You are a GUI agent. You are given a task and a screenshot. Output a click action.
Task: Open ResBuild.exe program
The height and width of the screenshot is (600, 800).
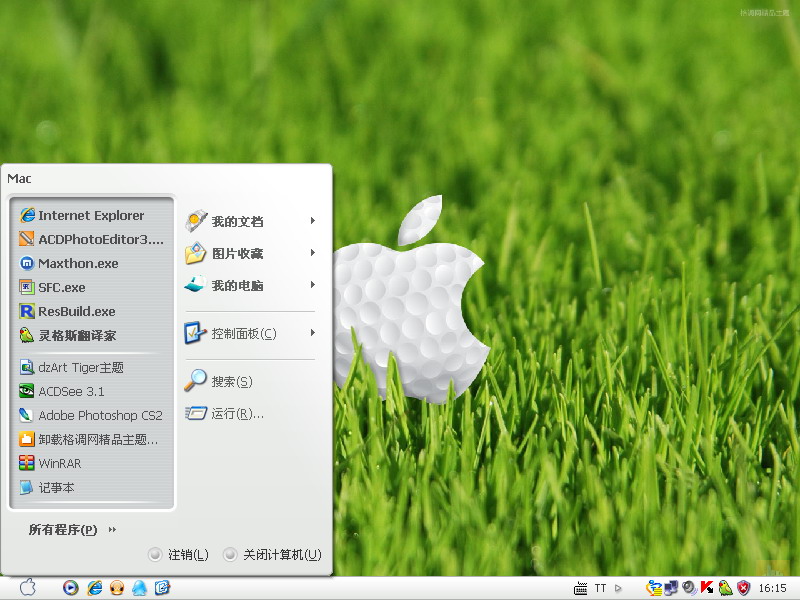pyautogui.click(x=92, y=311)
